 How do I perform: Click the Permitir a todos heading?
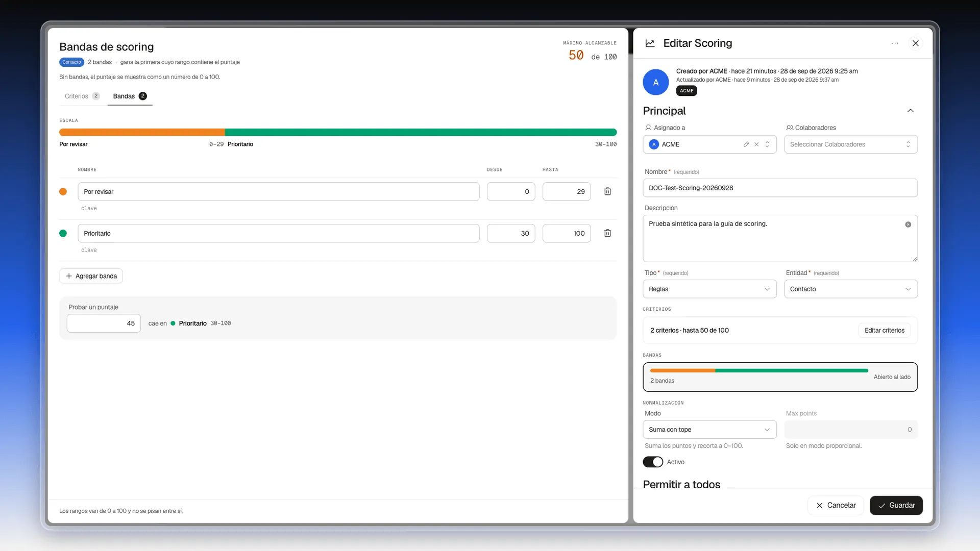pyautogui.click(x=681, y=484)
